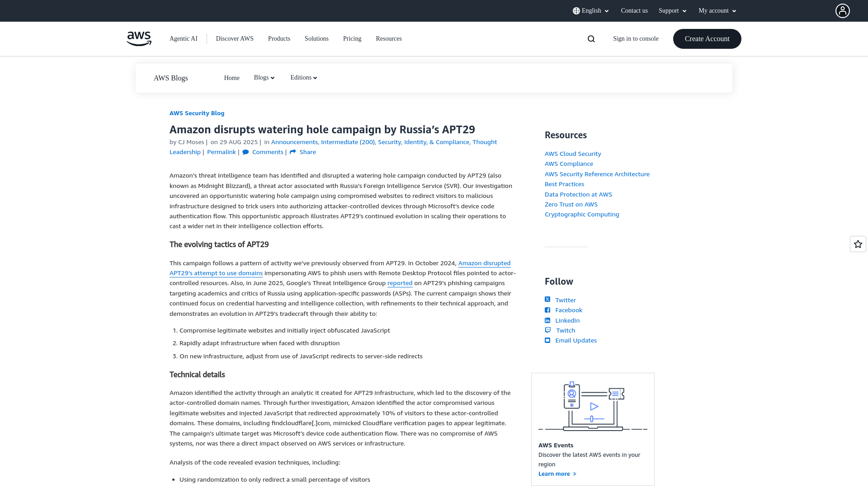Screen dimensions: 868x488
Task: Open the AWS Security Blog link
Action: pyautogui.click(x=197, y=113)
